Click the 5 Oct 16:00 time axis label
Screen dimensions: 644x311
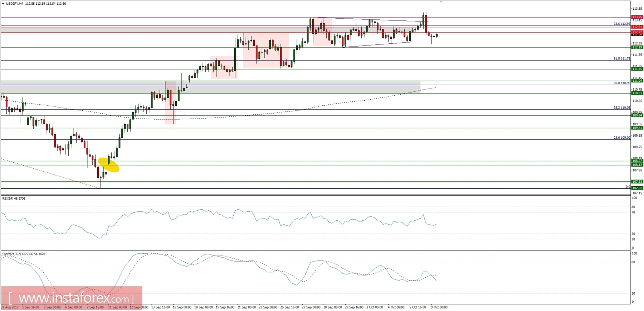tap(418, 307)
